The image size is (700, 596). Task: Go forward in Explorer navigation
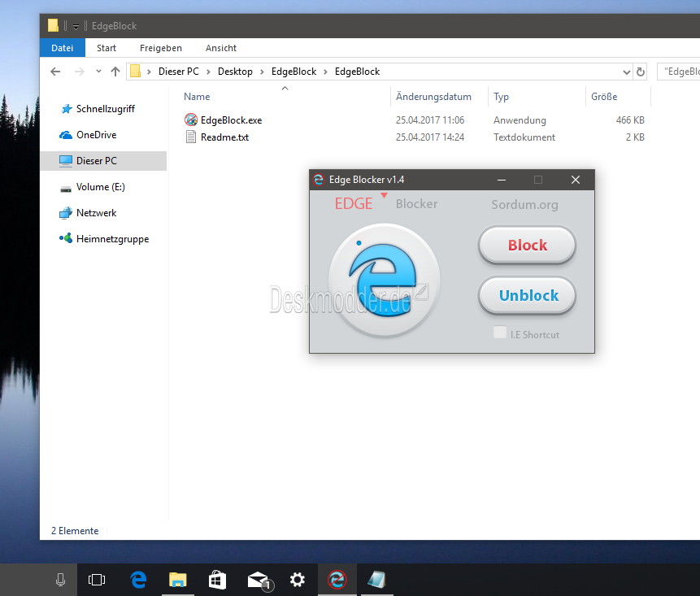[x=79, y=72]
